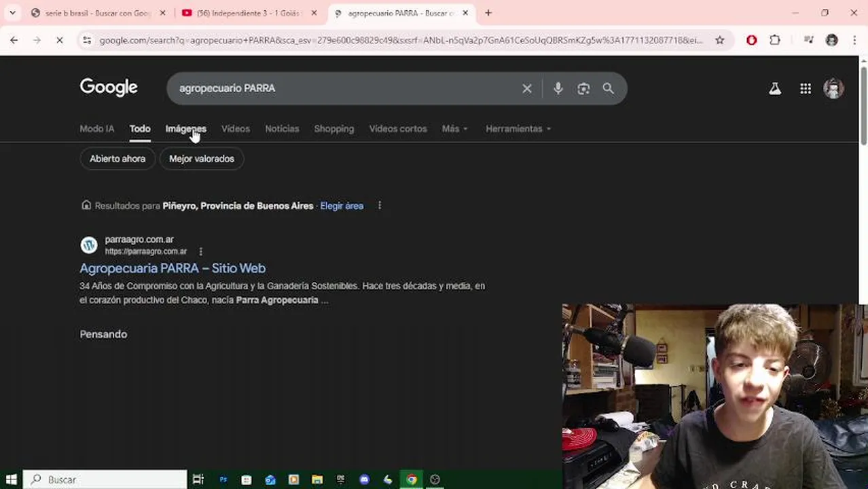Image resolution: width=868 pixels, height=489 pixels.
Task: Open the Chrome profile avatar in toolbar
Action: point(832,40)
